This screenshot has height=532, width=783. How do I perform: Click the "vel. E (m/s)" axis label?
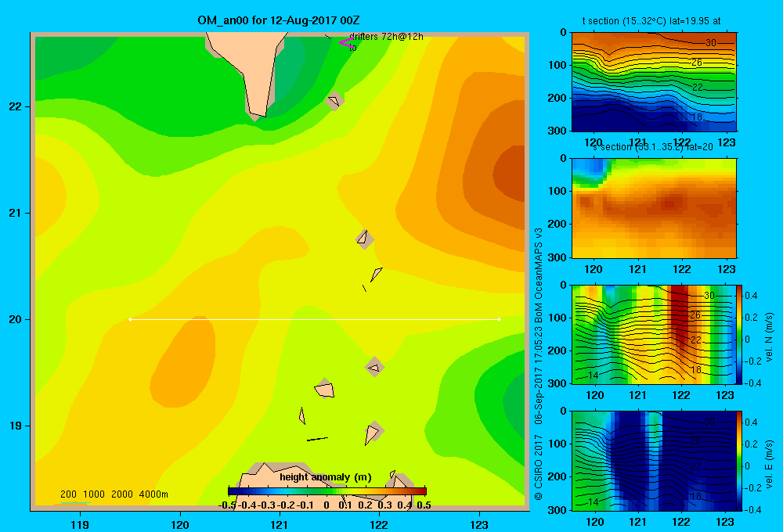click(x=769, y=464)
